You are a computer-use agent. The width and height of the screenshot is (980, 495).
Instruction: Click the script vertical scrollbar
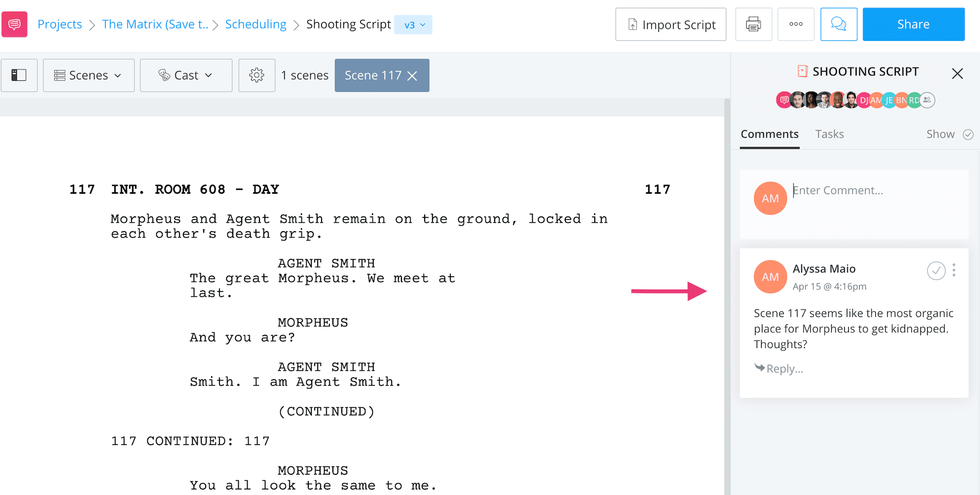tap(727, 296)
